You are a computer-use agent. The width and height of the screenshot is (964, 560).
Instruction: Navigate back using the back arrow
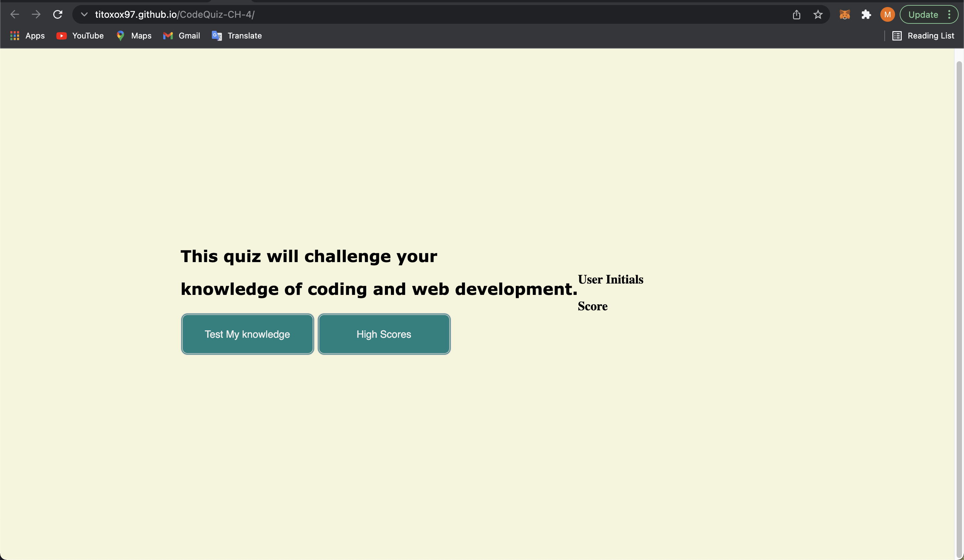pyautogui.click(x=14, y=14)
